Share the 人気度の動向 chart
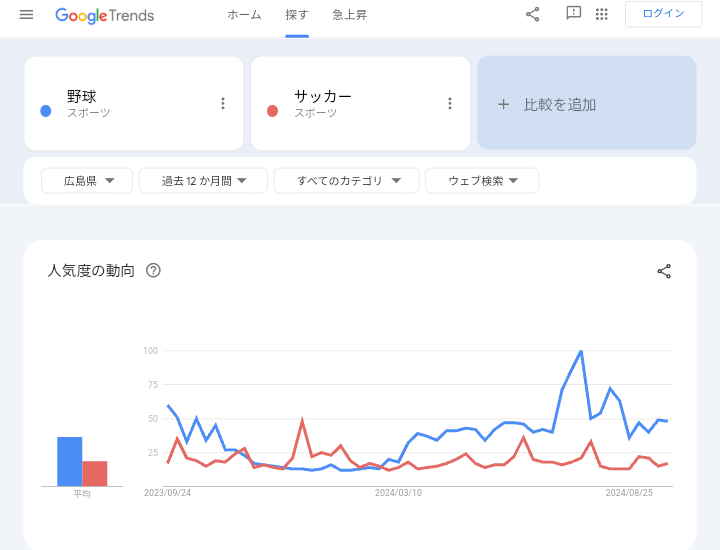The image size is (720, 550). [x=664, y=271]
